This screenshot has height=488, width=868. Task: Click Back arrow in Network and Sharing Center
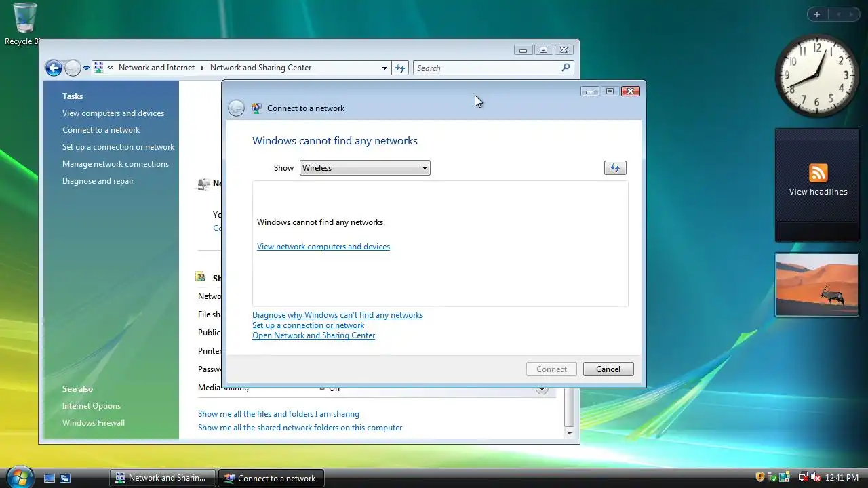[54, 68]
